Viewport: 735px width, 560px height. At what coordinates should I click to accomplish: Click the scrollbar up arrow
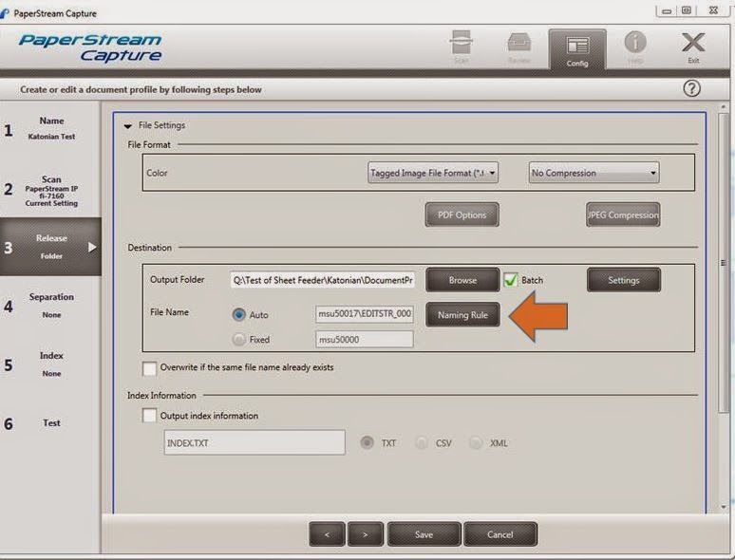click(723, 107)
